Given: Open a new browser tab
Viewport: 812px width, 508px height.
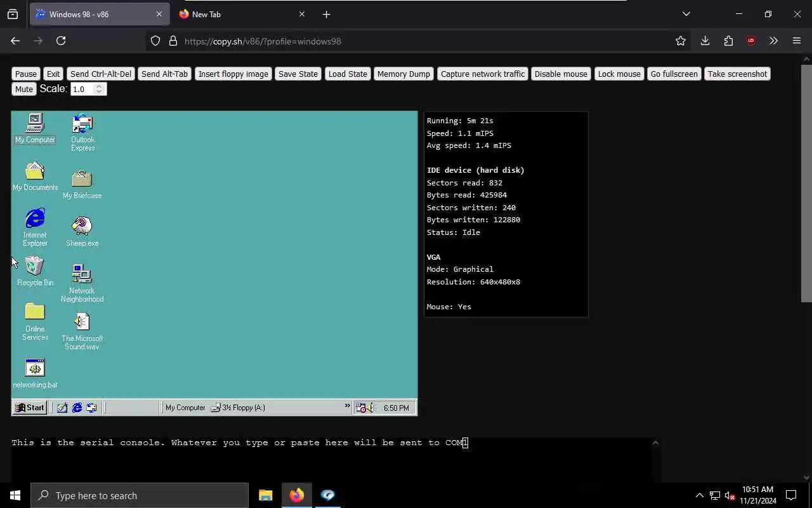Looking at the screenshot, I should click(x=326, y=14).
